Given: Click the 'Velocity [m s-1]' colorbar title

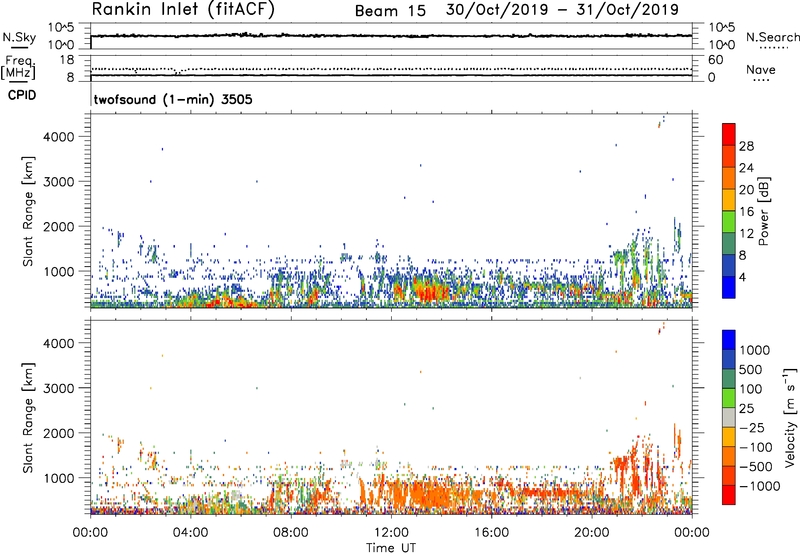Looking at the screenshot, I should point(790,417).
